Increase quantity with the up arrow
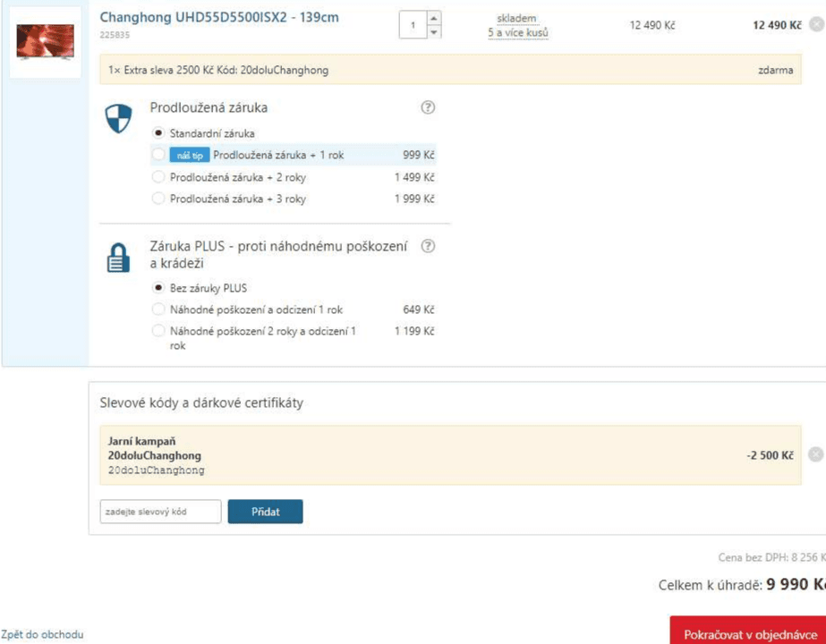This screenshot has width=826, height=644. pos(433,18)
